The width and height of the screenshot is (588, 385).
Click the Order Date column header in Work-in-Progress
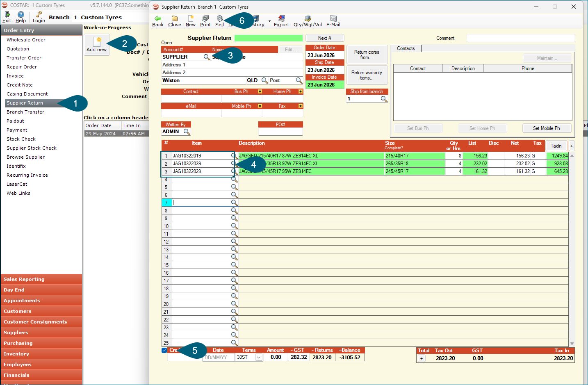pos(103,125)
